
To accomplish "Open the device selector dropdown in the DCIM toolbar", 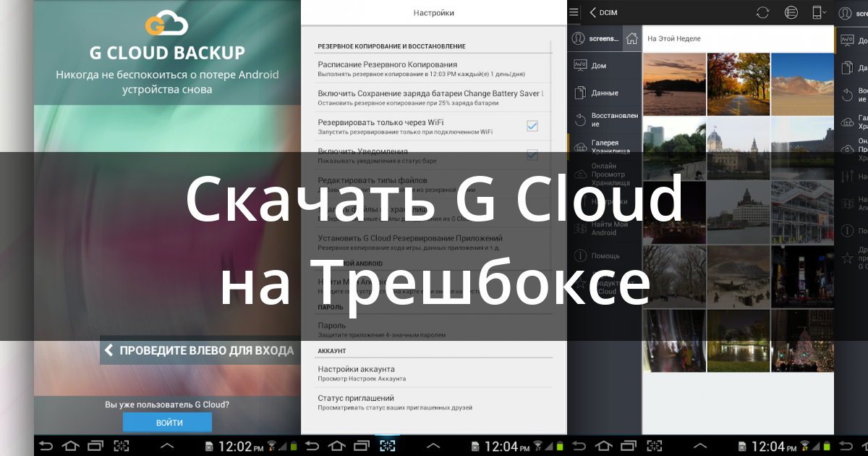I will point(820,12).
